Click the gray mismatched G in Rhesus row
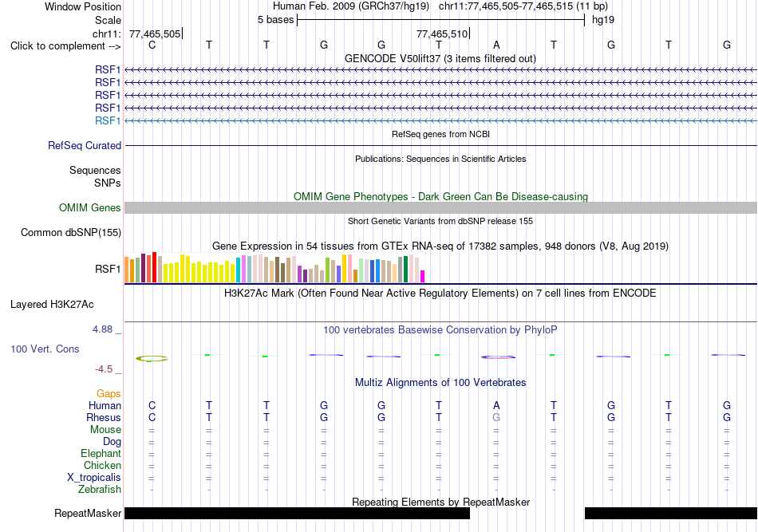758x532 pixels. [x=496, y=417]
